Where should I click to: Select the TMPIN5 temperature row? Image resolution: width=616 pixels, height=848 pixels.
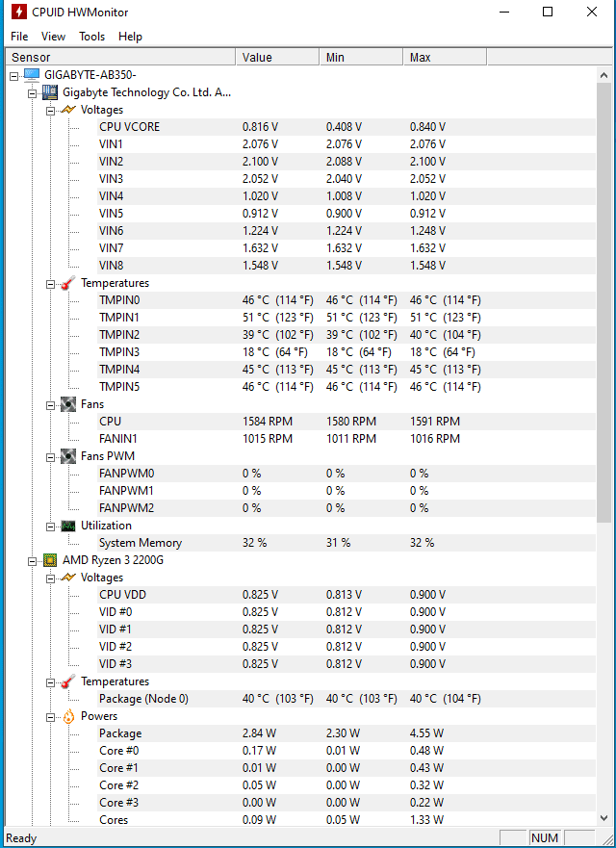(346, 387)
